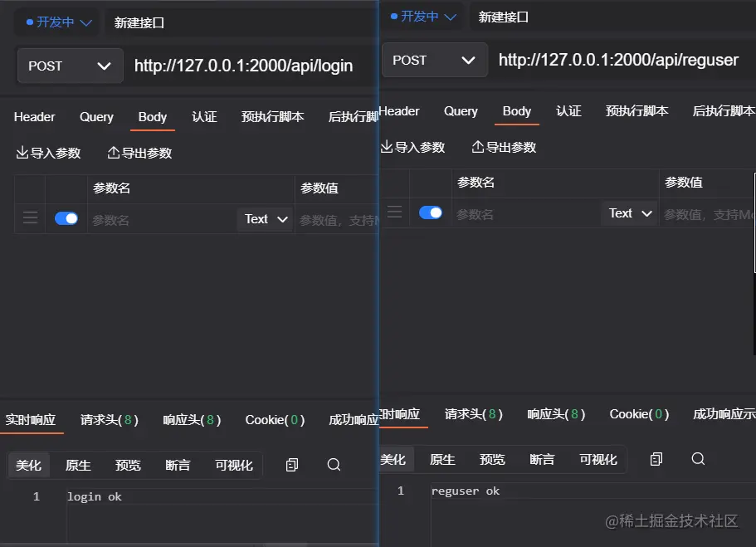Open the 认证 tab in the login panel
This screenshot has height=547, width=756.
204,117
